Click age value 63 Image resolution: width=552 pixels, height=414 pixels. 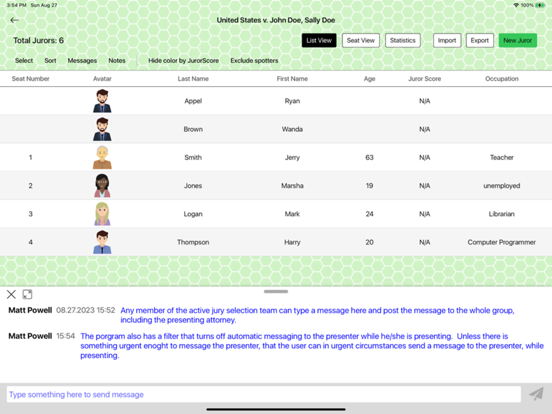click(369, 157)
